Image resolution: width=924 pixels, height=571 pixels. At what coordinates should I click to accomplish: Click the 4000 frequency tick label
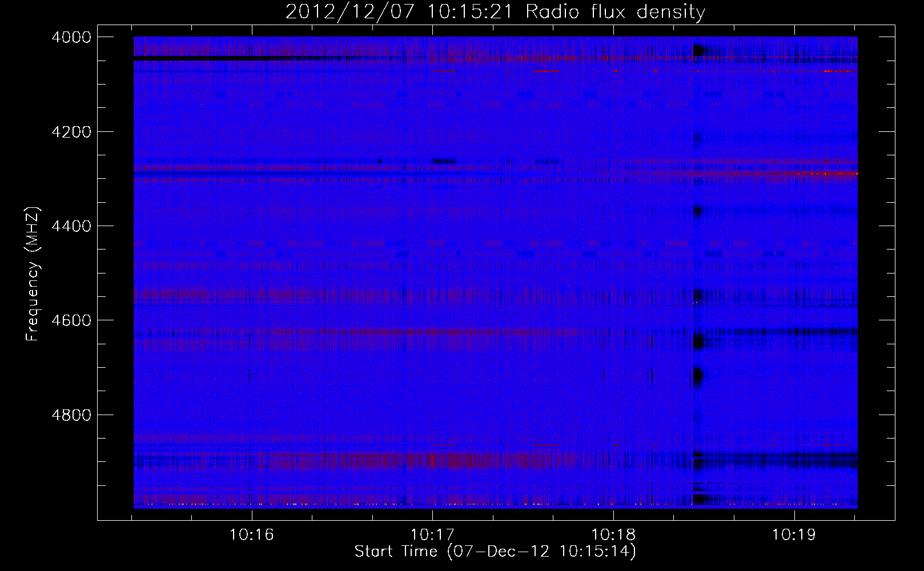coord(71,37)
